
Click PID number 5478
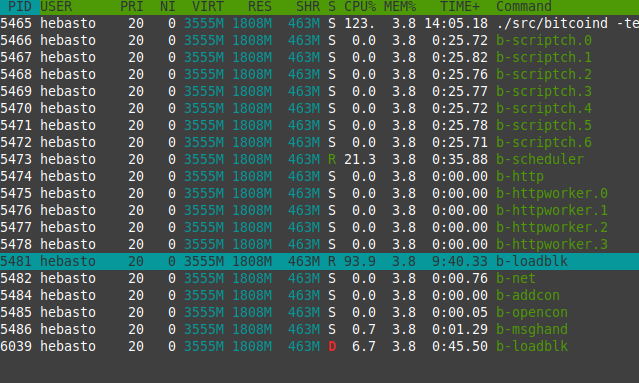point(16,244)
